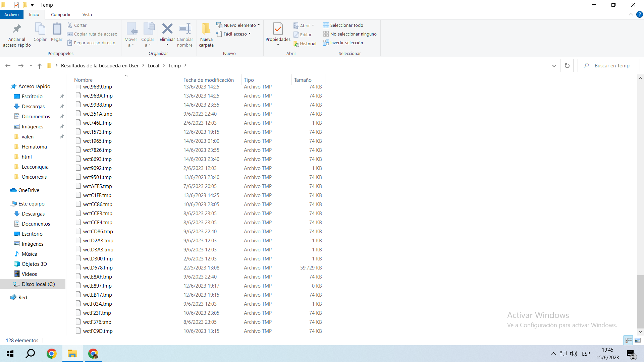Image resolution: width=644 pixels, height=362 pixels.
Task: Create a Nueva carpeta
Action: click(206, 35)
